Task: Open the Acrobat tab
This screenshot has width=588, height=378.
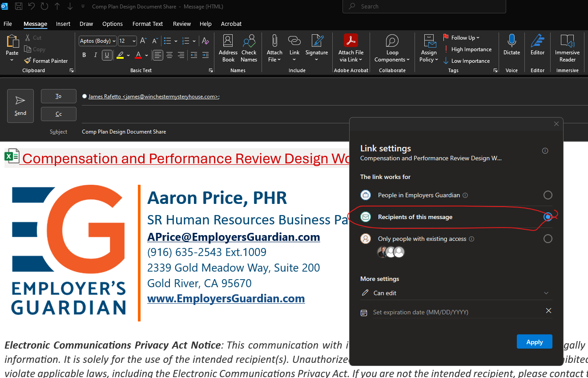Action: click(x=231, y=24)
